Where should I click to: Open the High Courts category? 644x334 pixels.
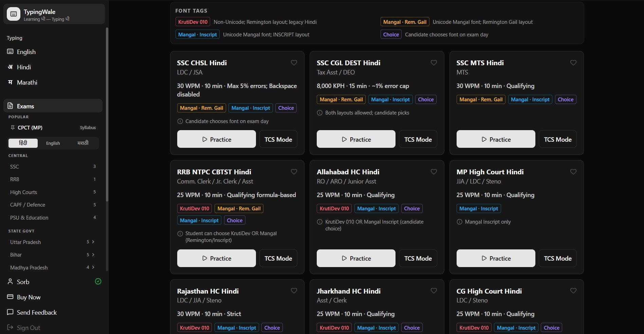pos(53,192)
